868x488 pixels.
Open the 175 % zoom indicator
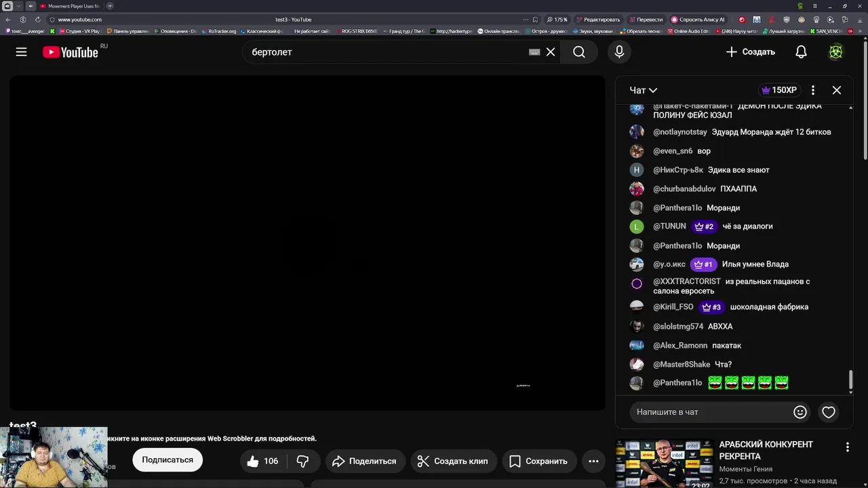557,20
